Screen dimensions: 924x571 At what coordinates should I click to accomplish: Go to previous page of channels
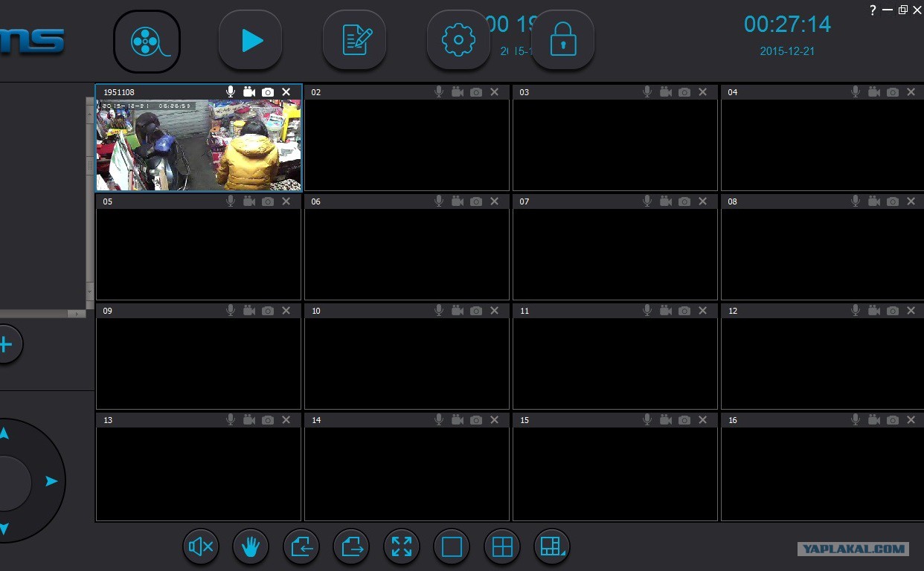click(301, 547)
